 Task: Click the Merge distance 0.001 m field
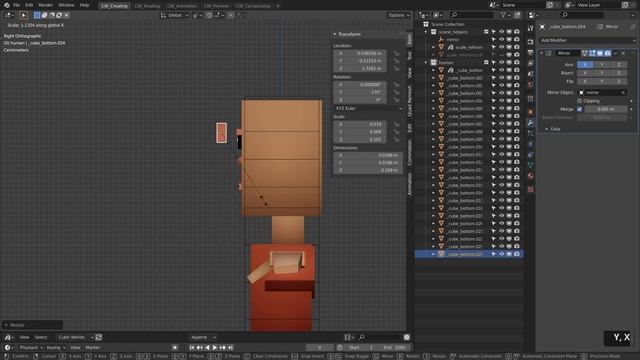(606, 109)
